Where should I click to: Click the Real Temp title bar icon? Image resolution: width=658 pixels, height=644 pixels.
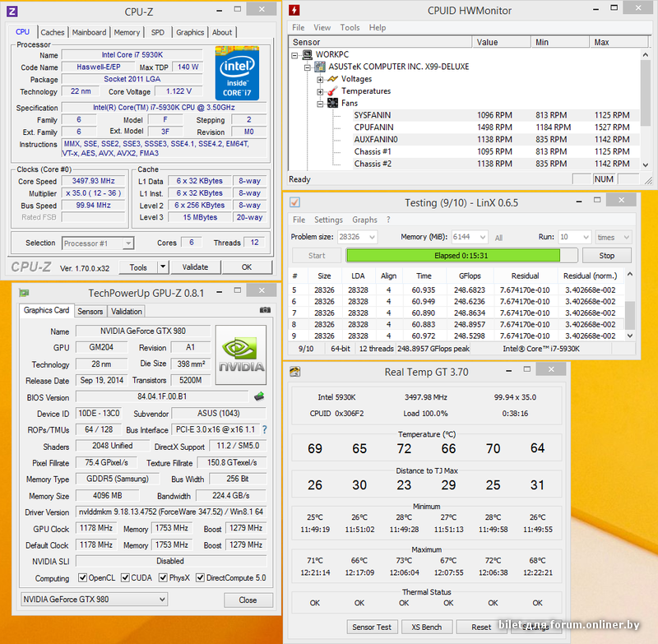coord(295,372)
